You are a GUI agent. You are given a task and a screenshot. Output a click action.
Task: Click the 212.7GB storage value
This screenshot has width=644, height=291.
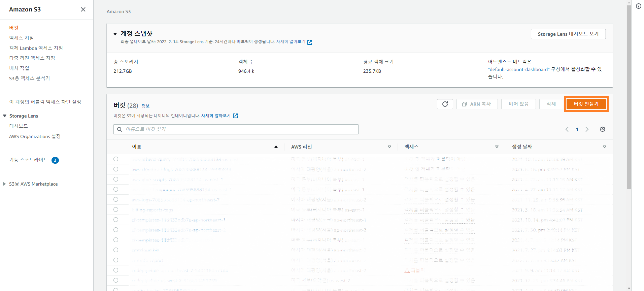(x=123, y=71)
